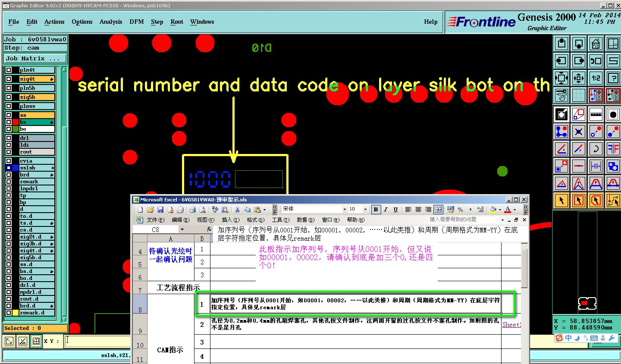
Task: Click the Job Matrix button
Action: [x=36, y=58]
